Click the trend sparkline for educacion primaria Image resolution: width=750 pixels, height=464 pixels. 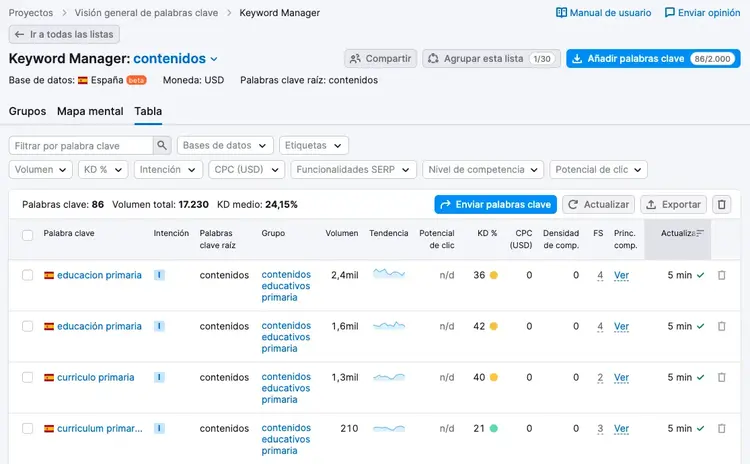pyautogui.click(x=389, y=274)
